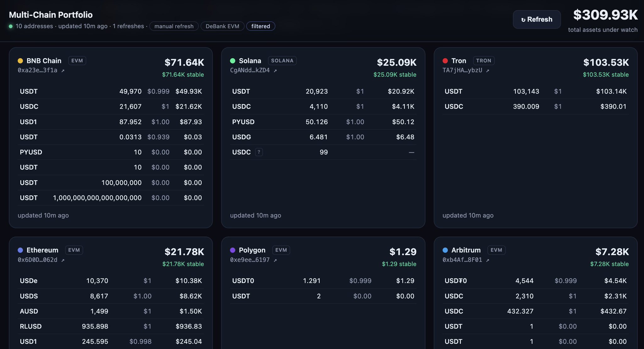
Task: Click the SOLANA tag on Solana card
Action: point(282,61)
